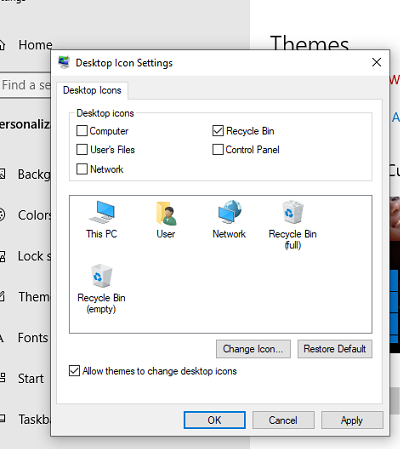The image size is (400, 449).
Task: Click the Desktop Icon Settings title icon
Action: 64,62
